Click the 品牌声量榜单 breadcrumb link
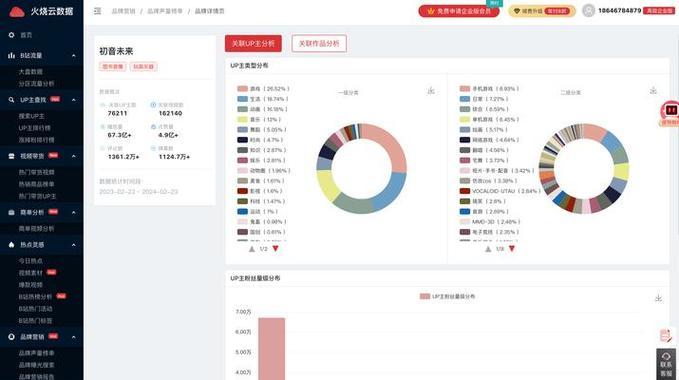 165,11
